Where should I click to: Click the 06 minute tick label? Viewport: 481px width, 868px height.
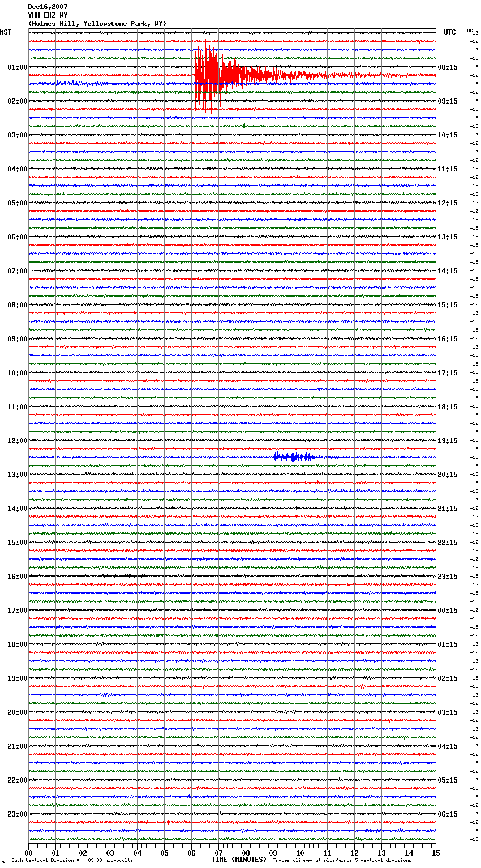[x=191, y=853]
